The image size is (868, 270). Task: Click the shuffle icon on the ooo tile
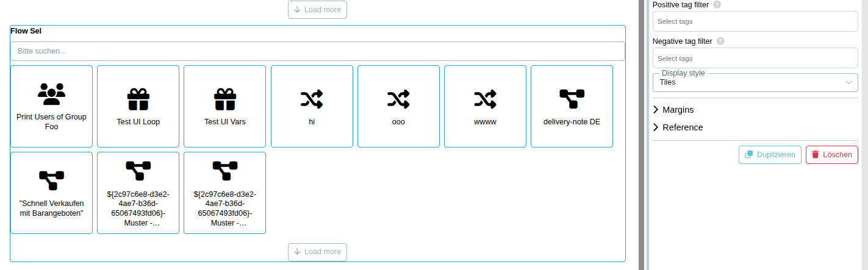click(398, 99)
